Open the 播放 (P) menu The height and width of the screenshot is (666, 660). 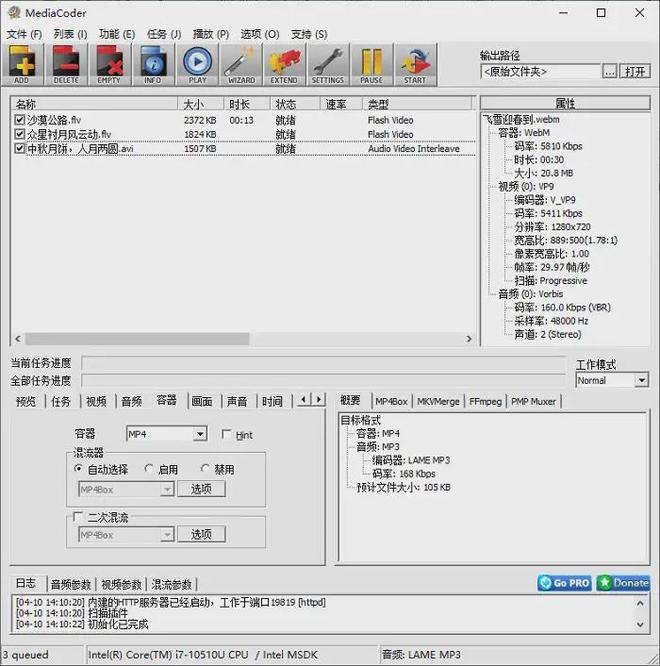tap(211, 34)
